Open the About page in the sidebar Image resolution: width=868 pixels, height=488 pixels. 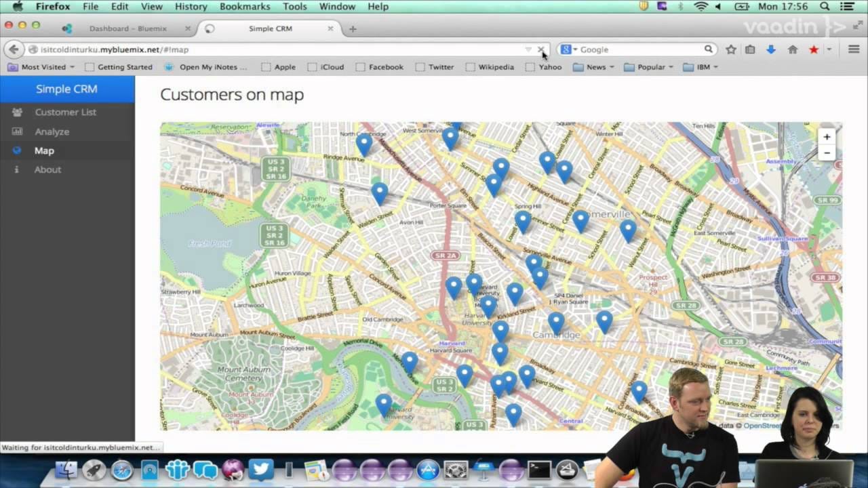(47, 169)
